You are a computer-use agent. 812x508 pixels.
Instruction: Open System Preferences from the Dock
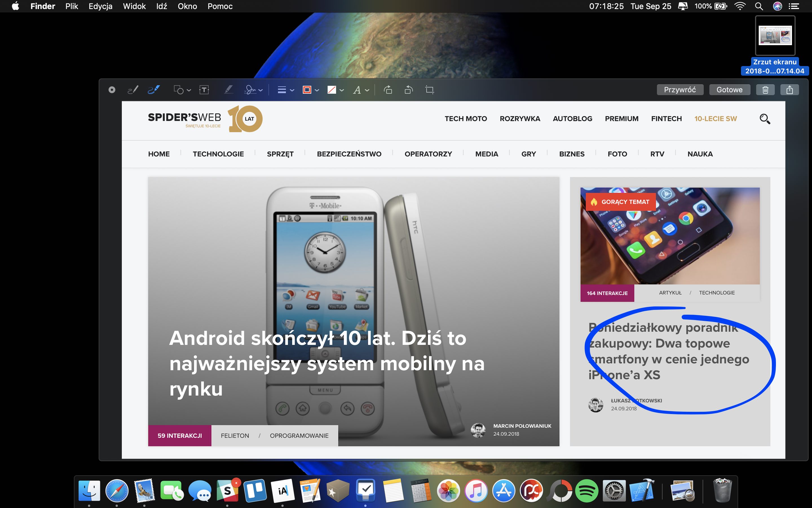[x=614, y=491]
